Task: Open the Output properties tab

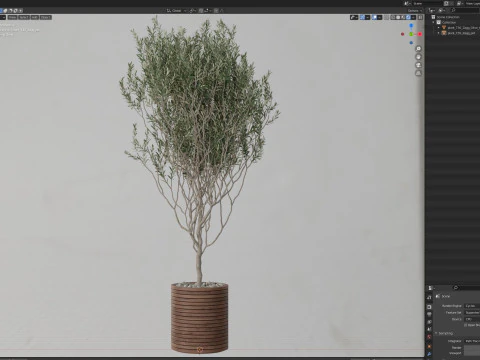Action: 429,314
